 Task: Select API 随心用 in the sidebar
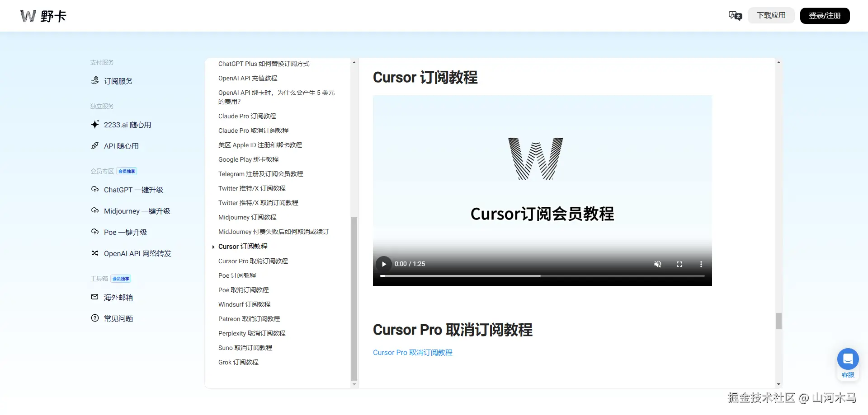[x=121, y=146]
